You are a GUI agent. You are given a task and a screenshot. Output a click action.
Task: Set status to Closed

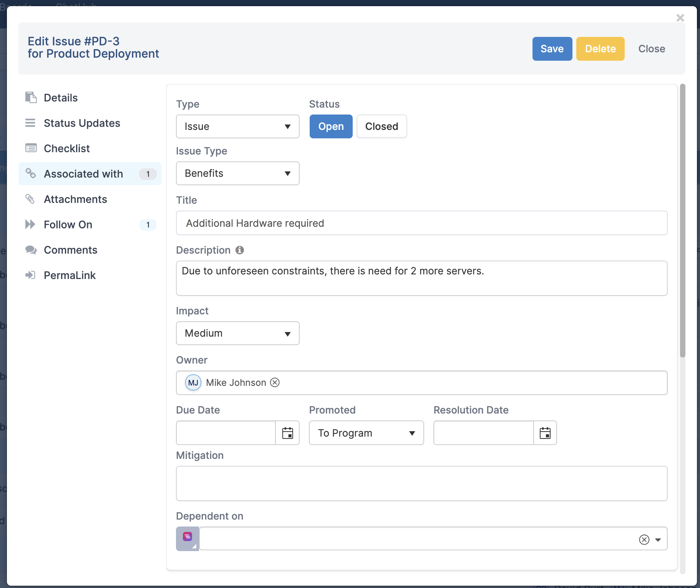click(x=382, y=126)
